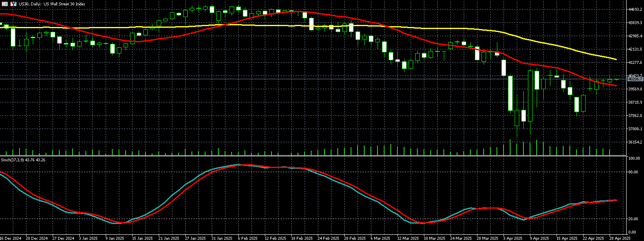Click the 42131.5 price axis label
Viewport: 644px width, 241px height.
635,49
